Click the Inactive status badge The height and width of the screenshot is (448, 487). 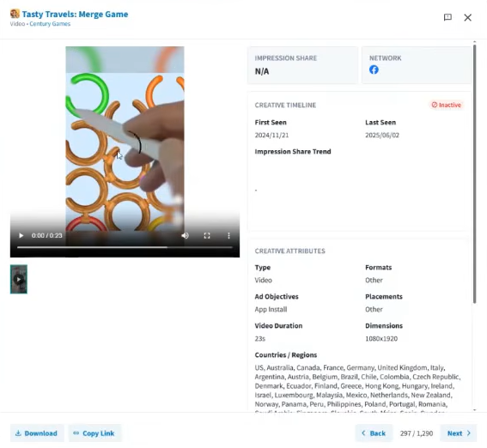coord(447,105)
